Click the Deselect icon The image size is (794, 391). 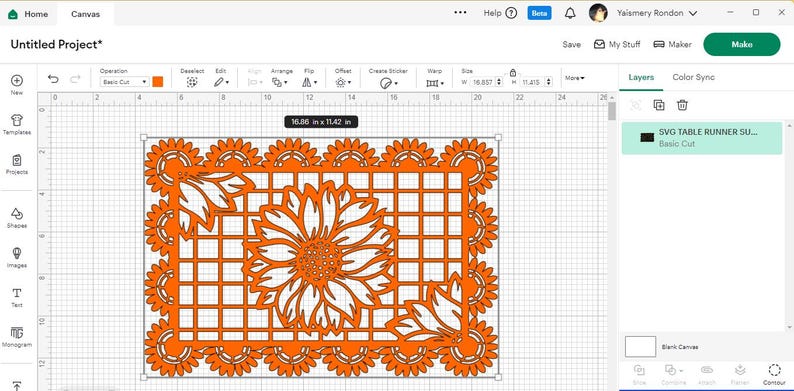[191, 82]
